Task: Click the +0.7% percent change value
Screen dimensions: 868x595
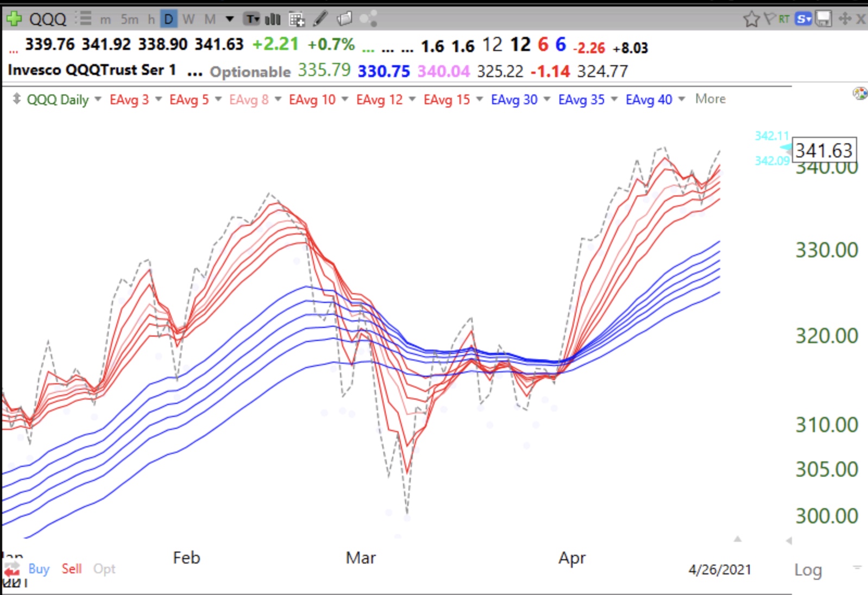Action: point(331,44)
